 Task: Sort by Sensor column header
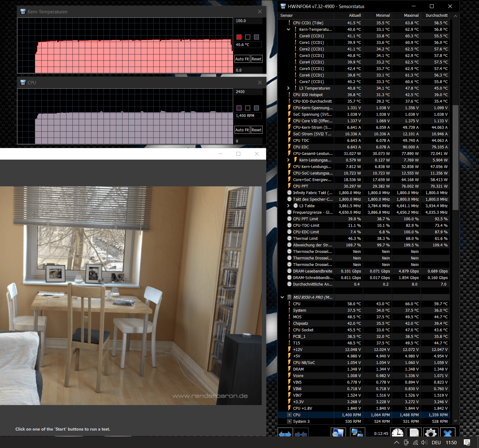click(306, 15)
